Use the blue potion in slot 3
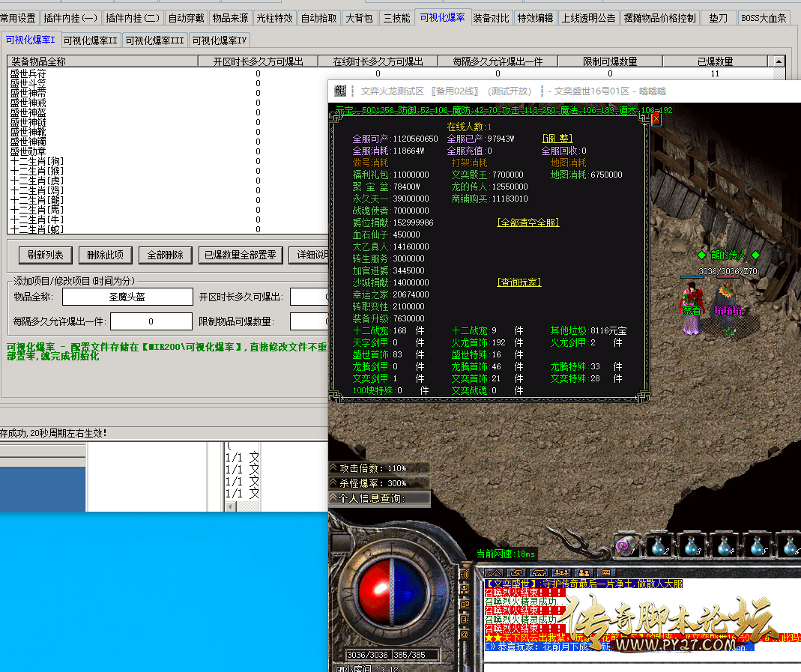Image resolution: width=801 pixels, height=672 pixels. 691,545
